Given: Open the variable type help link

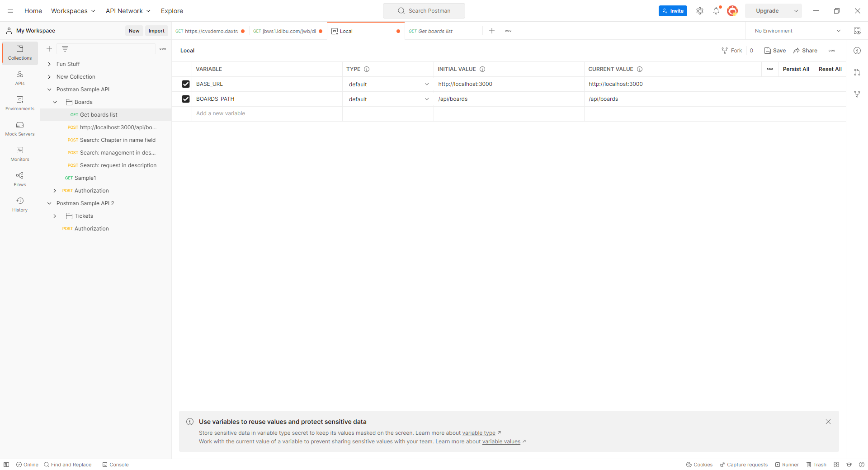Looking at the screenshot, I should coord(479,433).
